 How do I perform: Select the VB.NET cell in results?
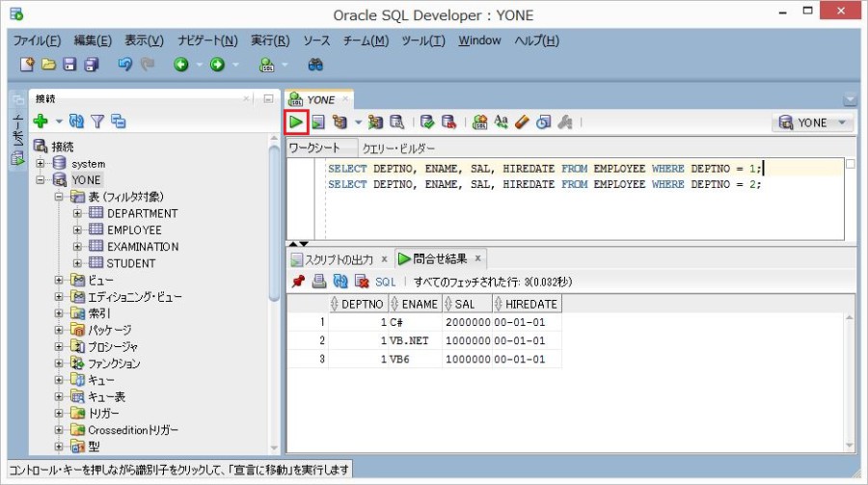click(x=415, y=340)
